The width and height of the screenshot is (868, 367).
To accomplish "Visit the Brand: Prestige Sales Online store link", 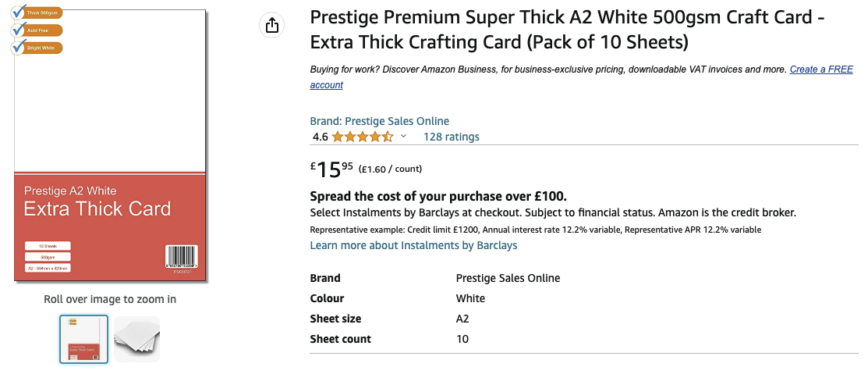I will tap(379, 121).
